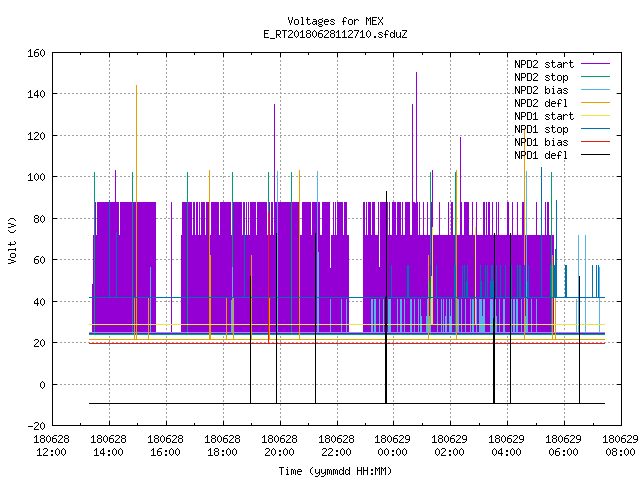Click the y-axis tick value 100
Viewport: 640px width, 480px height.
pyautogui.click(x=36, y=177)
